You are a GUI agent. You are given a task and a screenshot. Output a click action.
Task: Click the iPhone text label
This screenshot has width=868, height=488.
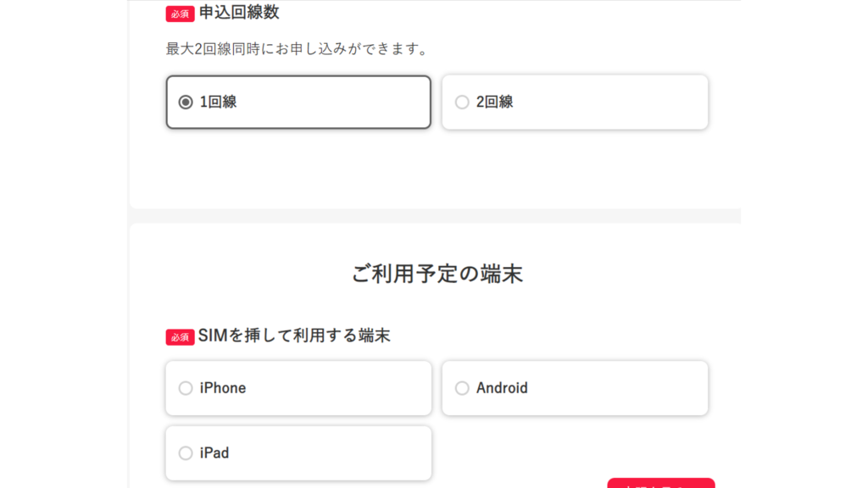pyautogui.click(x=223, y=388)
